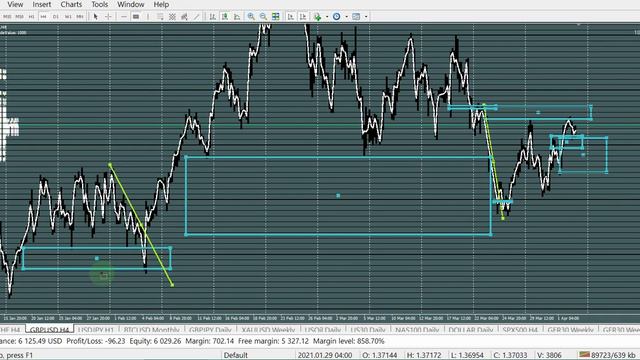Switch to the GER30 Weekly chart tab

[x=570, y=330]
